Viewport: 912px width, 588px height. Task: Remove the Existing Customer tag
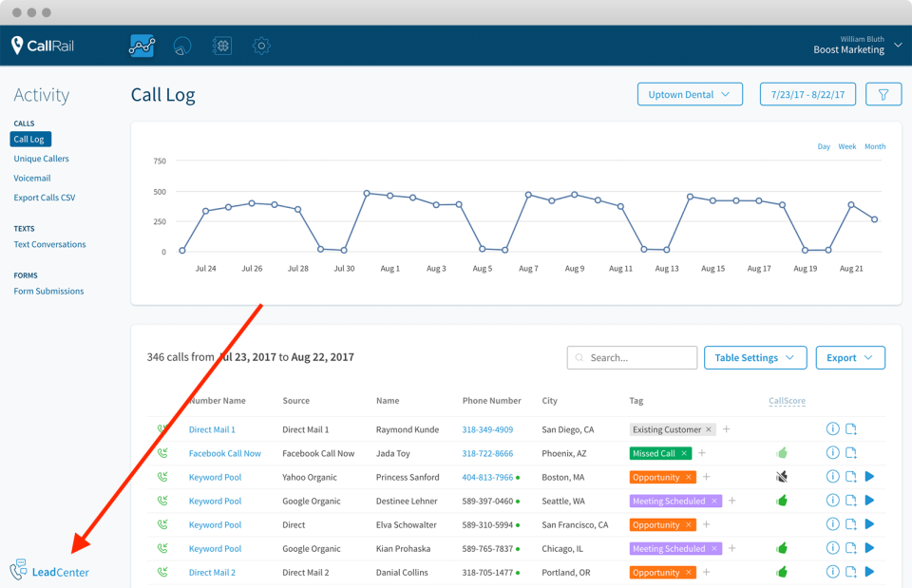[709, 429]
